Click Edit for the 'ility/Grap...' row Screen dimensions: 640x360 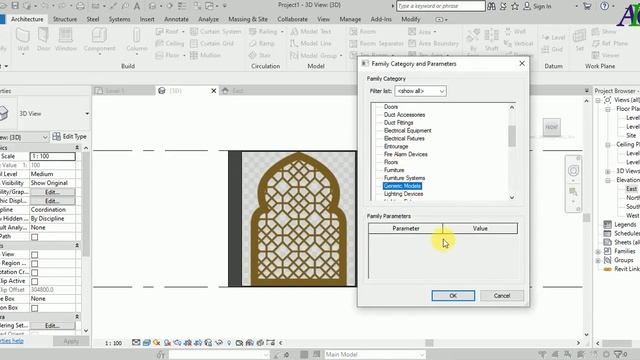click(53, 192)
